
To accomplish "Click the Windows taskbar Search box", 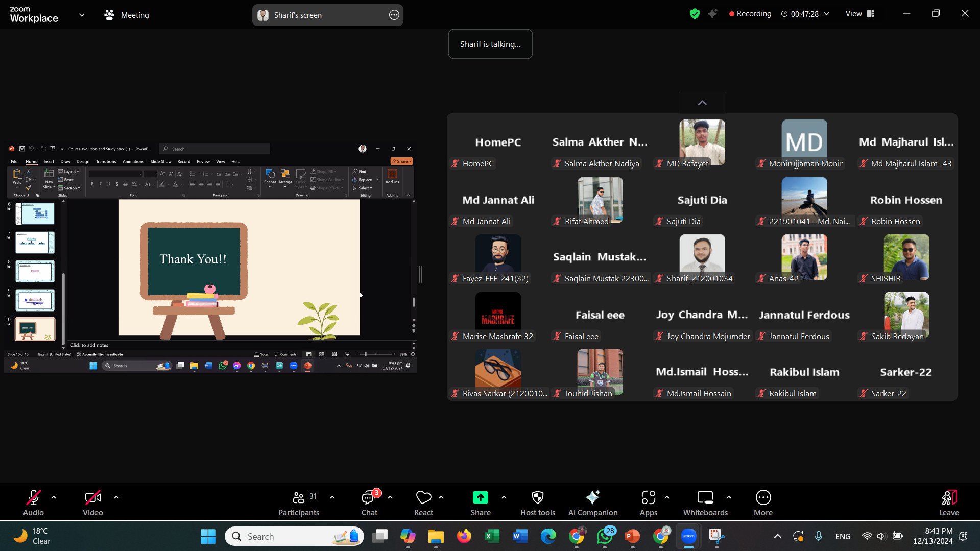I will coord(294,536).
